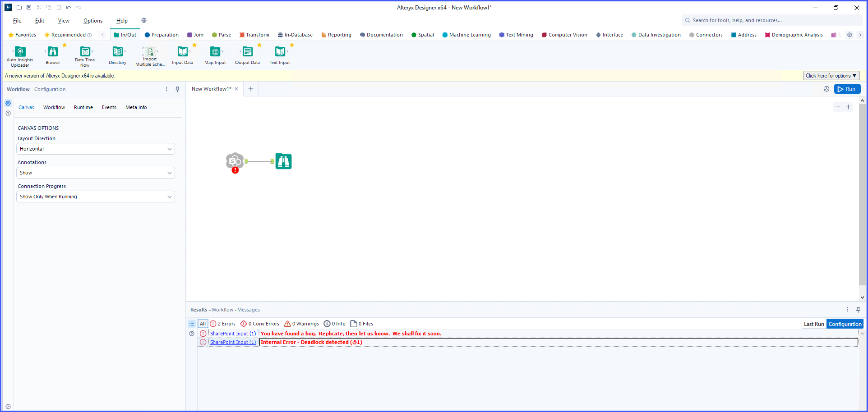Switch to the Events tab
This screenshot has width=868, height=412.
(x=109, y=107)
